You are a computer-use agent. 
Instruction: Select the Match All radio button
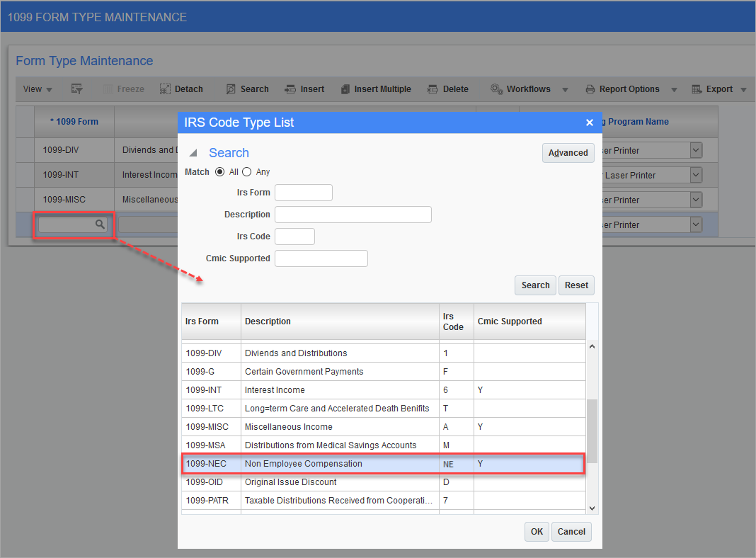[220, 171]
